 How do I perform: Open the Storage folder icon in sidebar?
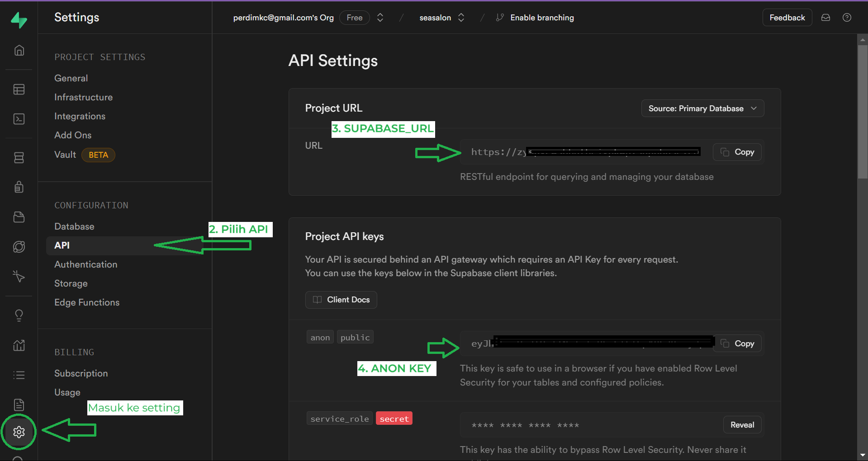pyautogui.click(x=19, y=217)
